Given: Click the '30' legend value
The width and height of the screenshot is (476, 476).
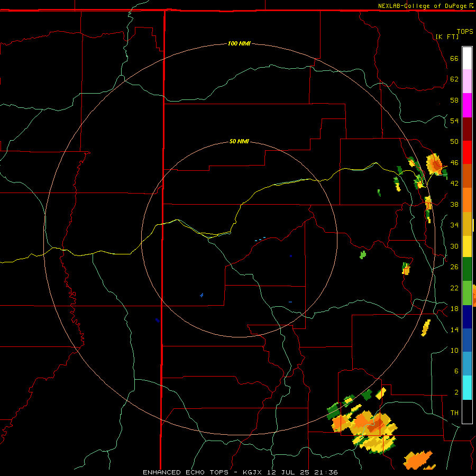Looking at the screenshot, I should pyautogui.click(x=454, y=246).
